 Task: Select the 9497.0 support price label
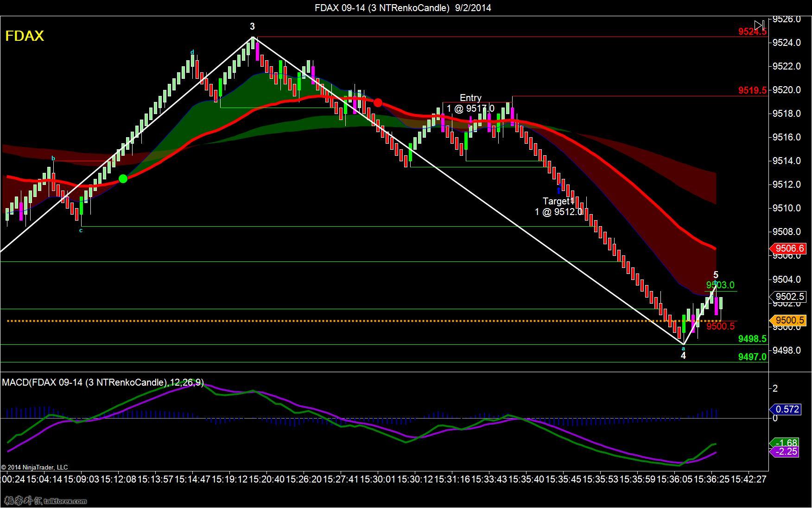tap(752, 356)
